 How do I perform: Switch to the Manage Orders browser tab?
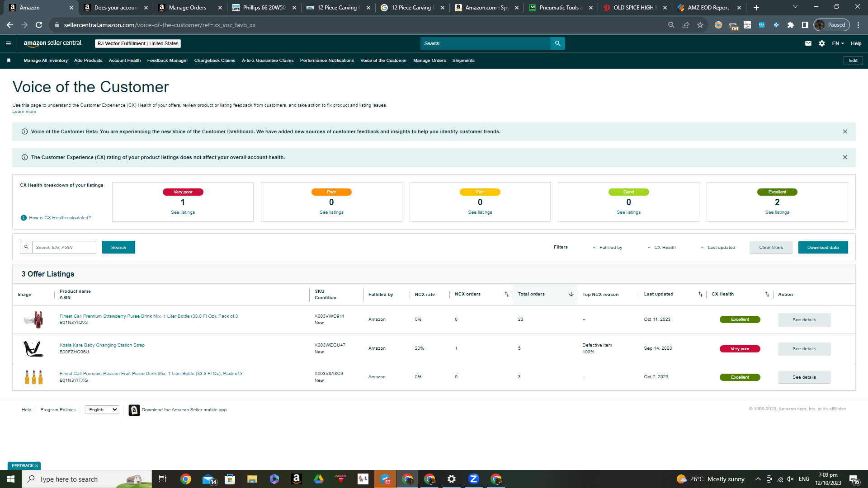click(x=187, y=8)
